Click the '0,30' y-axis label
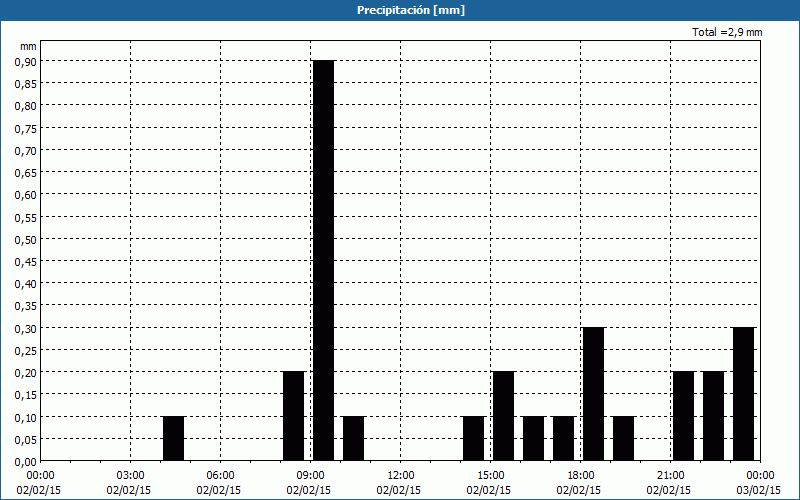 (26, 329)
